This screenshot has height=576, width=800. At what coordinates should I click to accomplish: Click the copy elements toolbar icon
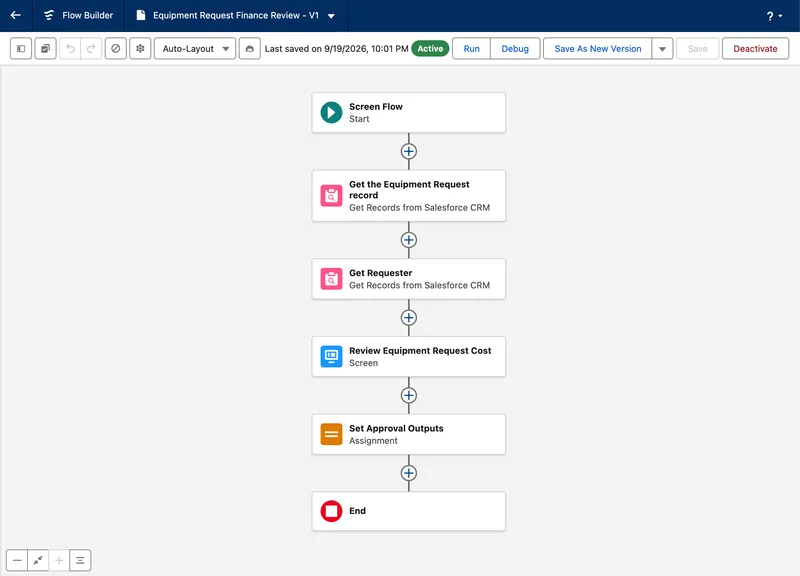pos(45,48)
